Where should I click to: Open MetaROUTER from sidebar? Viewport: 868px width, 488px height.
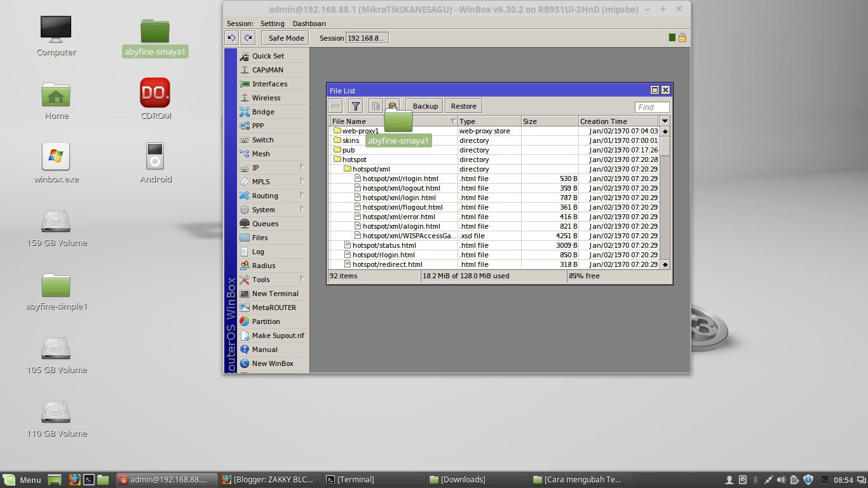click(273, 308)
